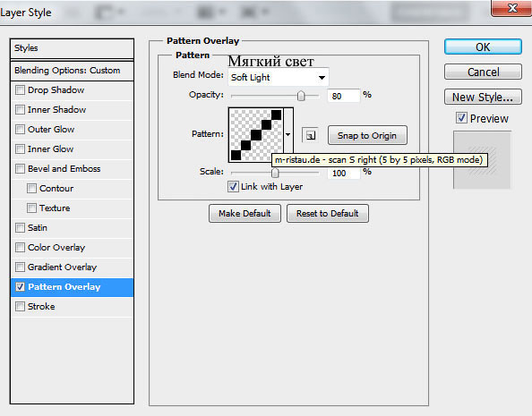Click the Scale slider handle
The width and height of the screenshot is (532, 416).
coord(275,173)
